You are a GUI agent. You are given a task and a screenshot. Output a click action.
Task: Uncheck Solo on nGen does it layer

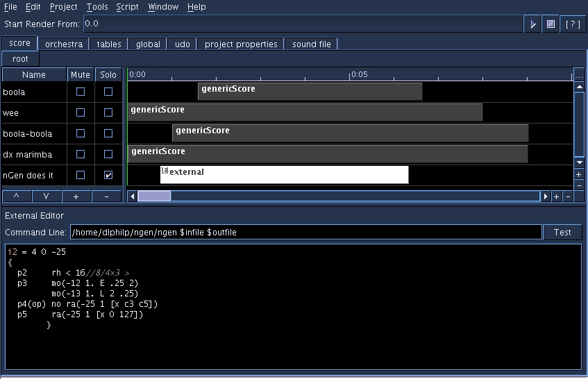pyautogui.click(x=108, y=175)
